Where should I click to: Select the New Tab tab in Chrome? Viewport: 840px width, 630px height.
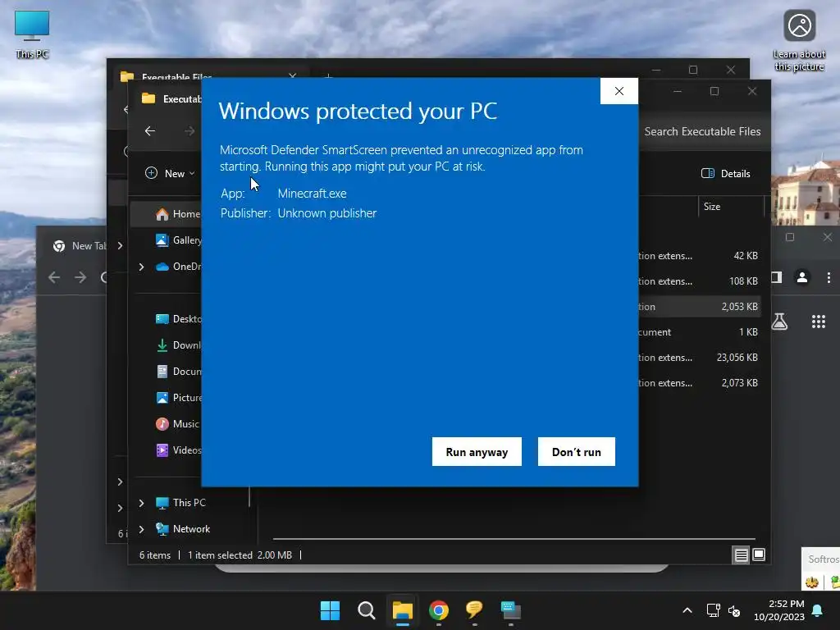tap(80, 246)
